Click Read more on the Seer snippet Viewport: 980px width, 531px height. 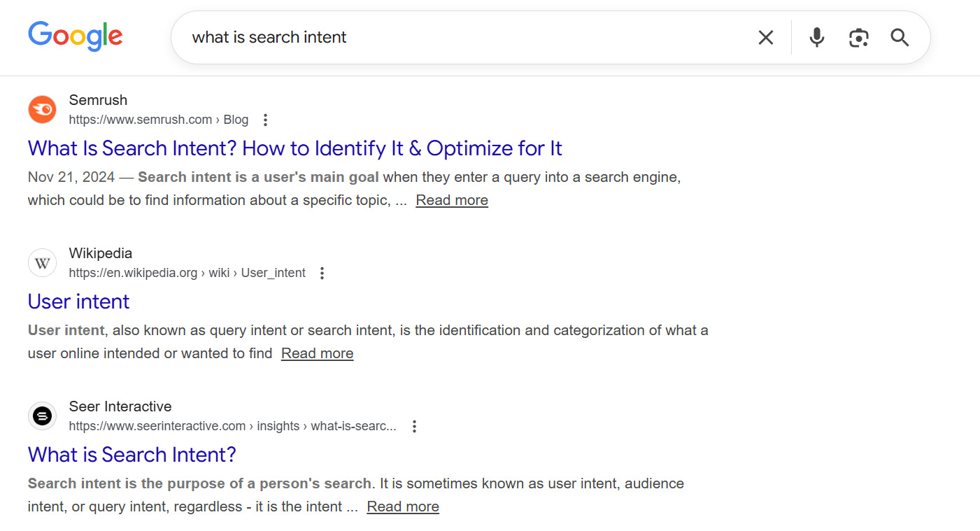coord(402,506)
